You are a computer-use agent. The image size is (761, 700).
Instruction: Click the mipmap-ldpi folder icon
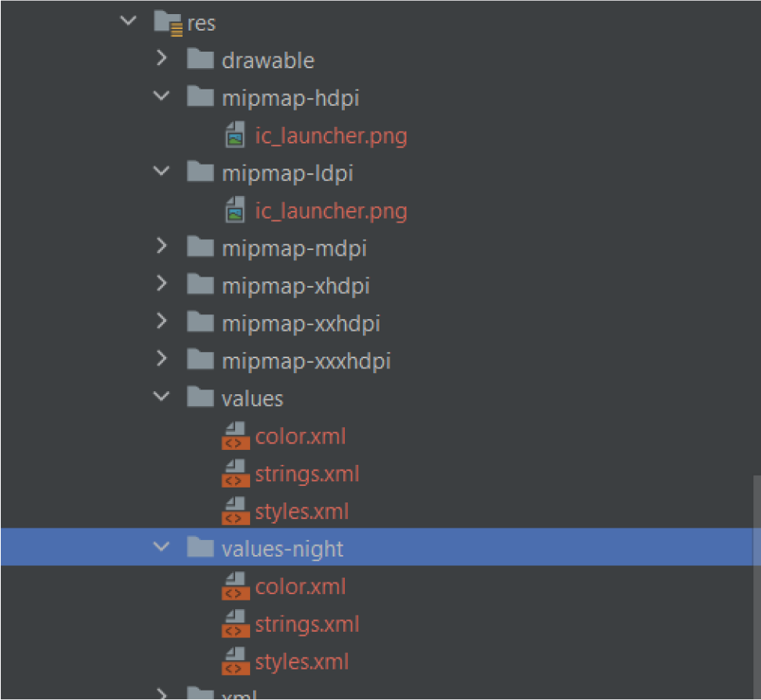click(201, 172)
